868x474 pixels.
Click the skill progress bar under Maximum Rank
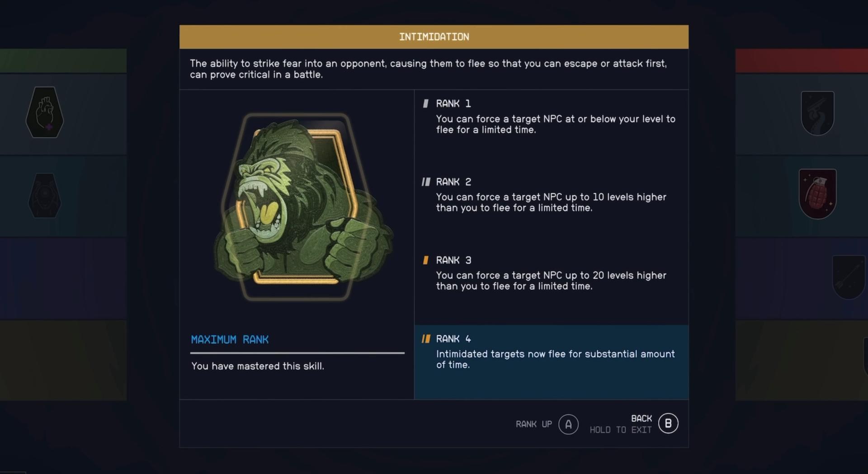pyautogui.click(x=297, y=353)
